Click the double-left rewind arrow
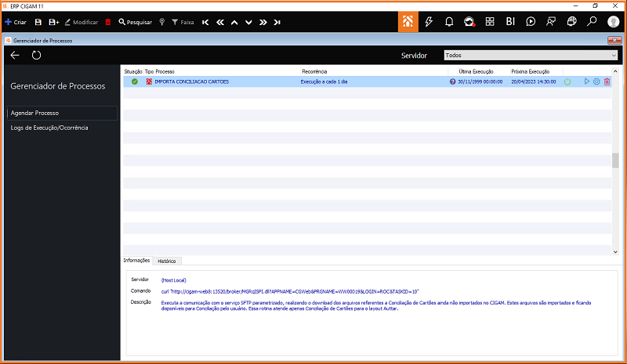The image size is (627, 364). [220, 23]
